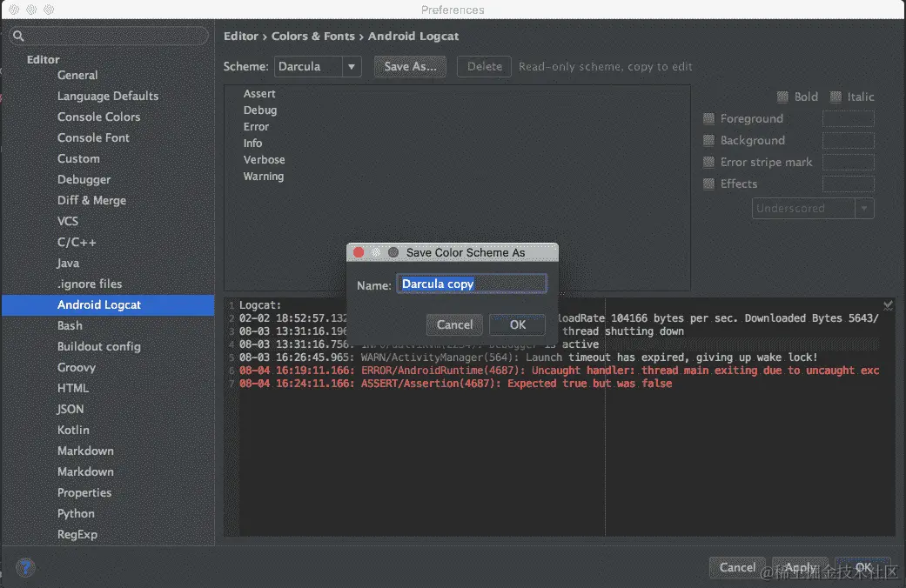Open Groovy colors in sidebar
906x588 pixels.
point(77,367)
